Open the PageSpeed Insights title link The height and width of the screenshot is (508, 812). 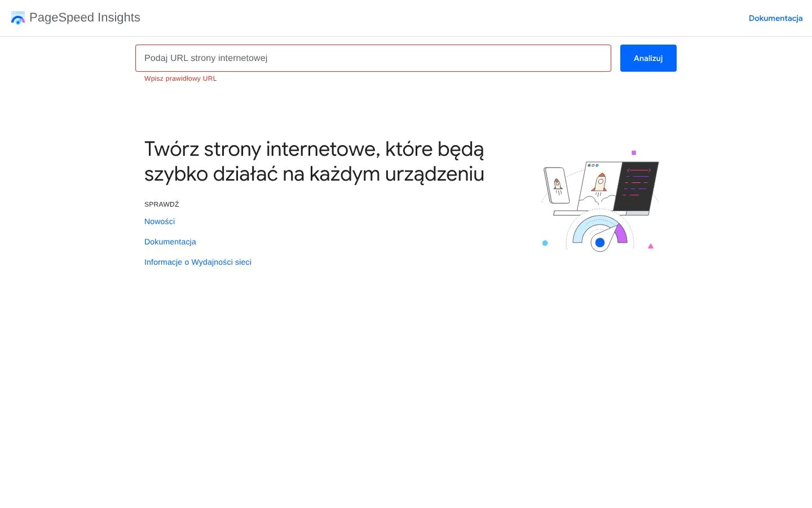click(85, 17)
